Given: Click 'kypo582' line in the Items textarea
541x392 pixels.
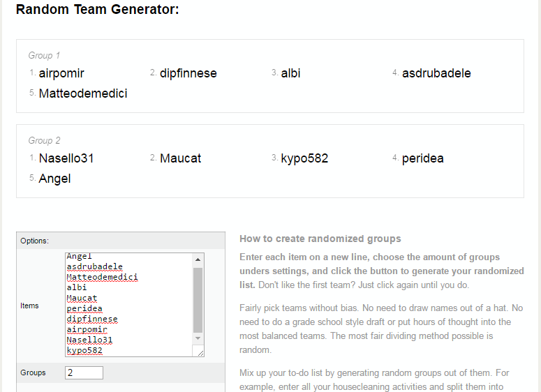Looking at the screenshot, I should (84, 350).
